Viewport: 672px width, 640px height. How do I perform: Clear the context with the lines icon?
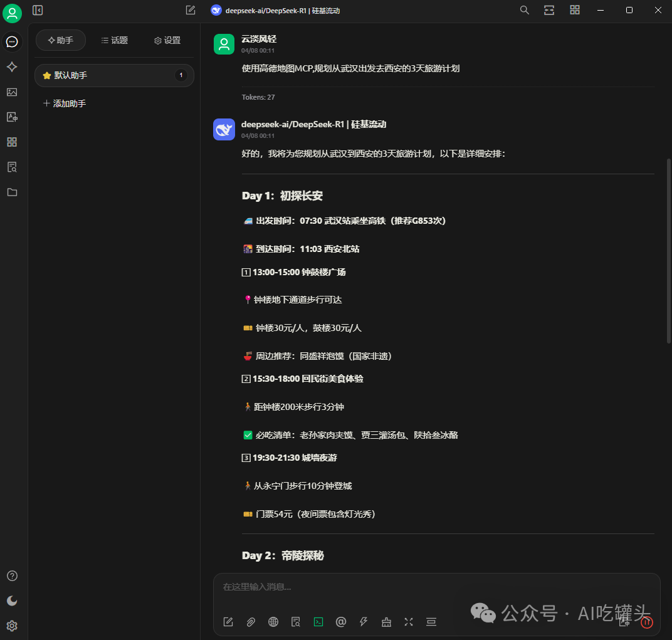coord(431,622)
